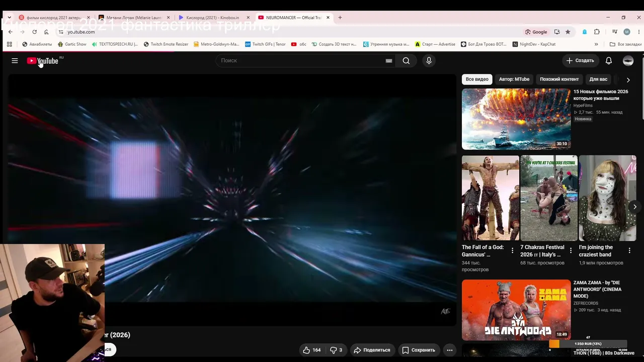Open the NightDev - KapChat bookmark

[x=534, y=44]
